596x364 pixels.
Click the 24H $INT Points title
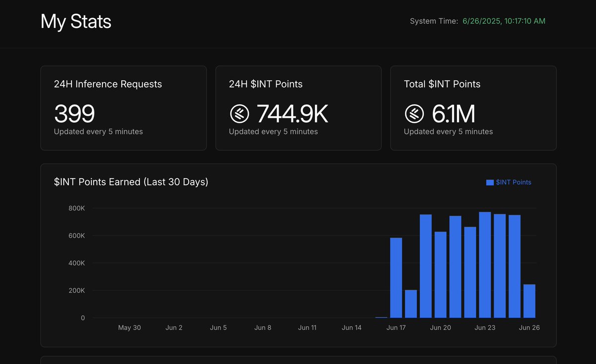[266, 84]
